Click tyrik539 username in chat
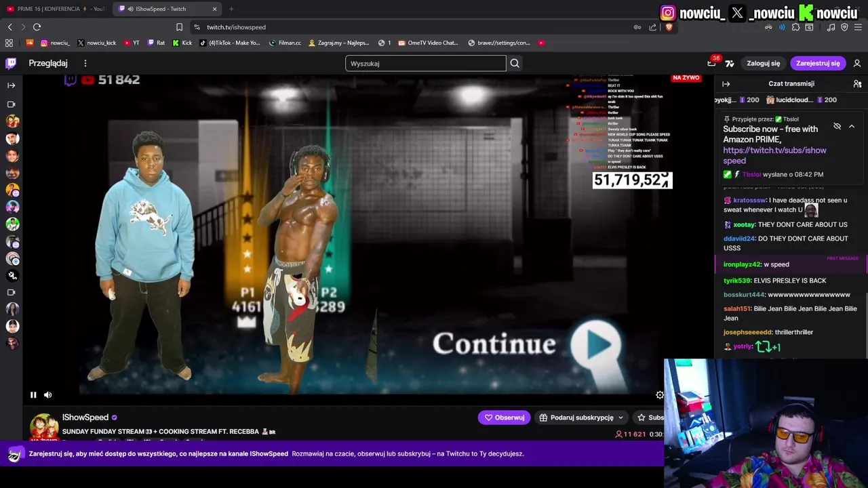The width and height of the screenshot is (868, 488). click(x=737, y=281)
